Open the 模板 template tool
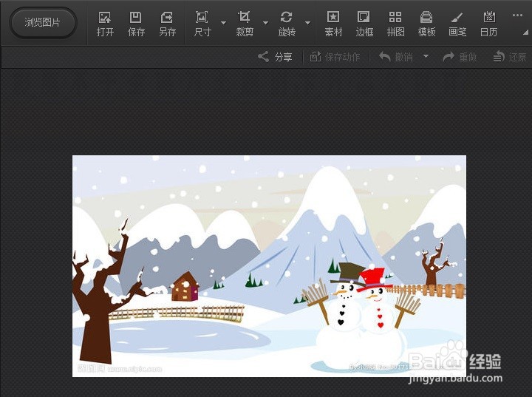This screenshot has width=532, height=397. [426, 24]
